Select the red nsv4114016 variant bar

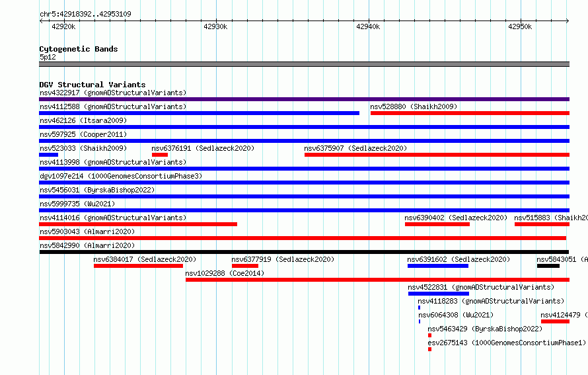point(138,224)
